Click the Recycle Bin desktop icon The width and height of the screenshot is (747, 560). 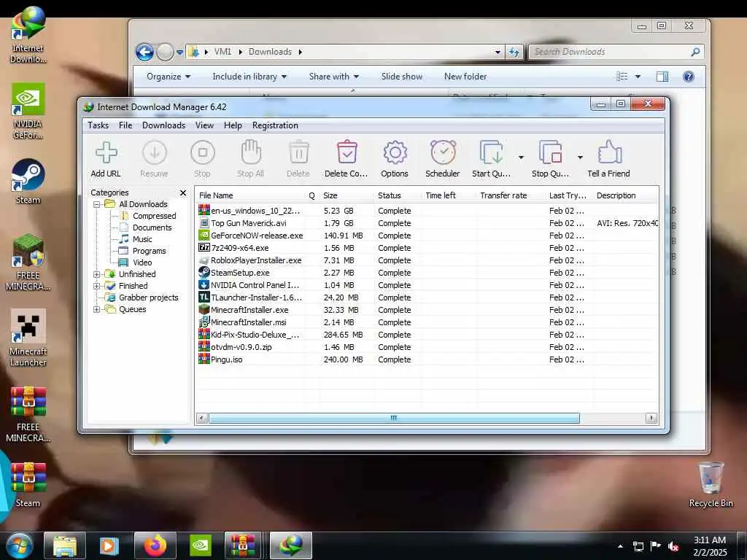coord(711,484)
